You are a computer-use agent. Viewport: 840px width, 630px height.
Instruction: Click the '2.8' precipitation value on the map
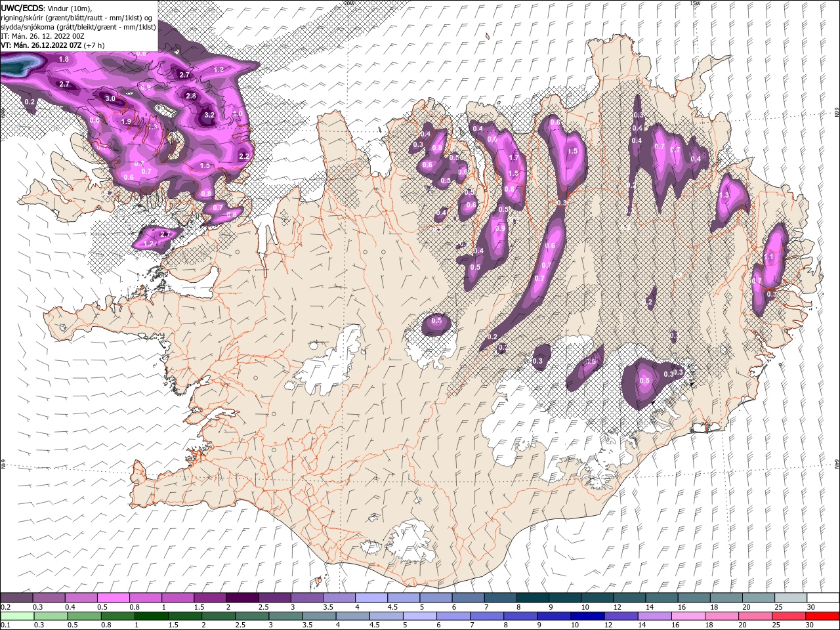pos(191,96)
